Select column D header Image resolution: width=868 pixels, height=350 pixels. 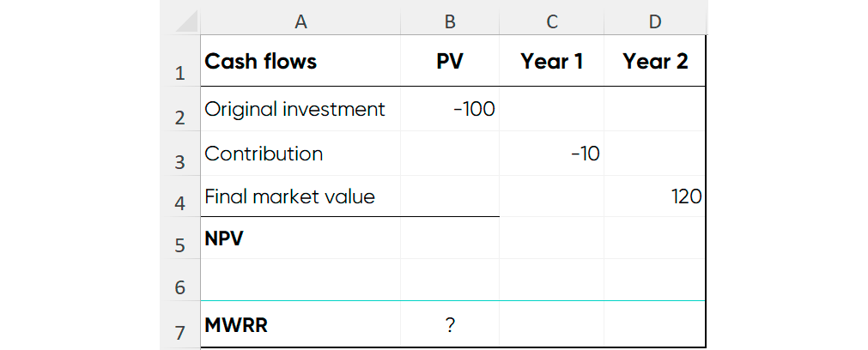pos(655,21)
